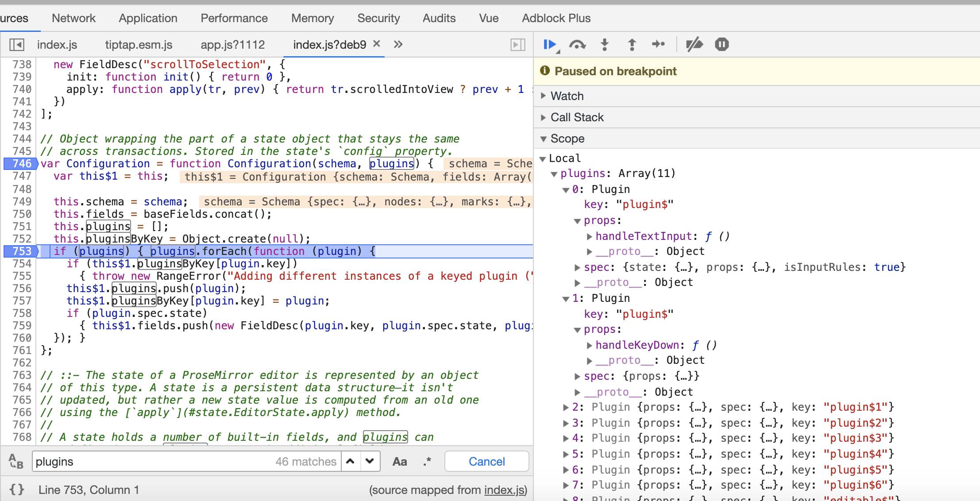
Task: Expand handleKeyDown function property
Action: (x=589, y=346)
